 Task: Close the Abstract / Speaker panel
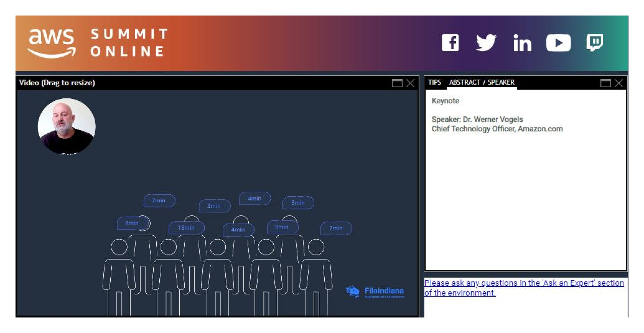coord(619,83)
